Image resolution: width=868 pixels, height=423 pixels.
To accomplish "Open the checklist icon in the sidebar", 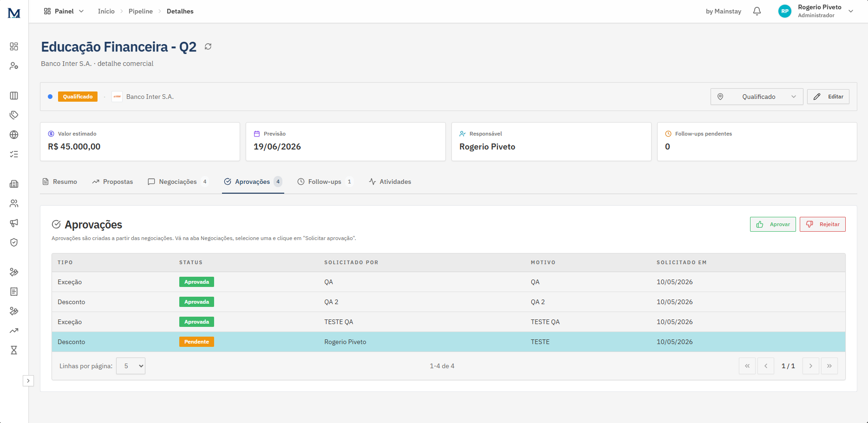I will pos(14,154).
